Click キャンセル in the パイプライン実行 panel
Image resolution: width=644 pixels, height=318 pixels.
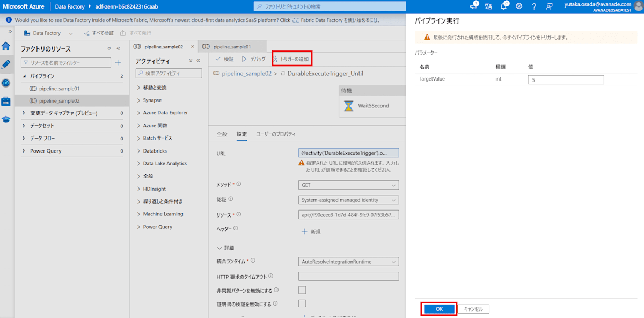click(x=473, y=309)
